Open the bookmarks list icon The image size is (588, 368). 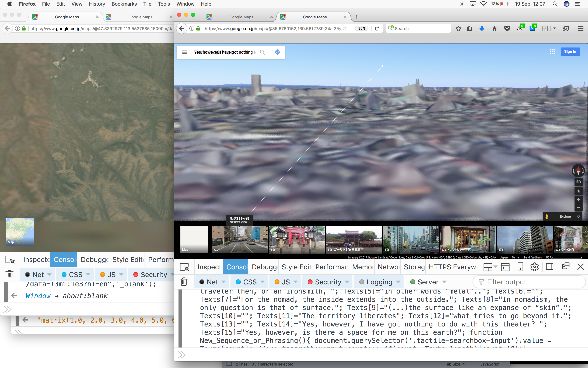[x=469, y=28]
